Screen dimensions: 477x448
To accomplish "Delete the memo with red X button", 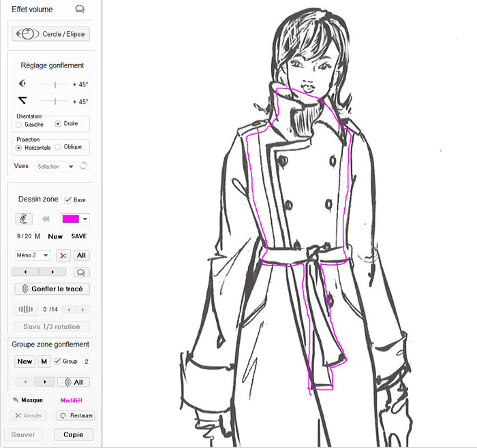I will click(x=63, y=255).
